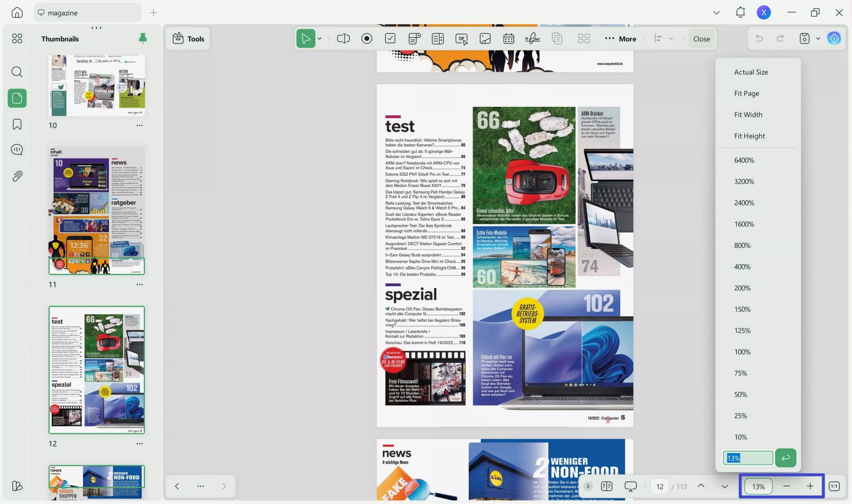
Task: Open the Bookmarks panel
Action: pos(16,124)
